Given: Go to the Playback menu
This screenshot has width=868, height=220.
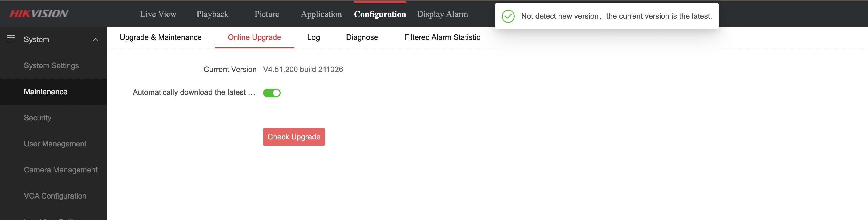Looking at the screenshot, I should (x=212, y=14).
